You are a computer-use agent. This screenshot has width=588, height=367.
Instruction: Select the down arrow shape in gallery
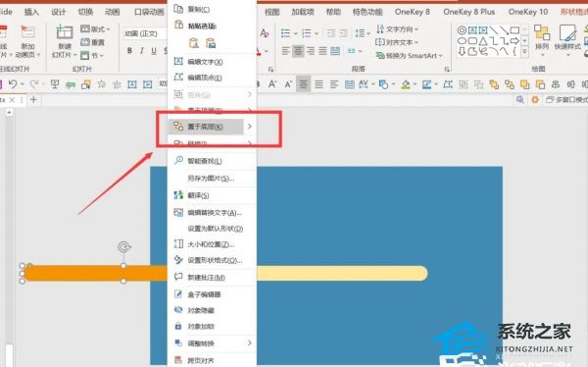coord(463,51)
